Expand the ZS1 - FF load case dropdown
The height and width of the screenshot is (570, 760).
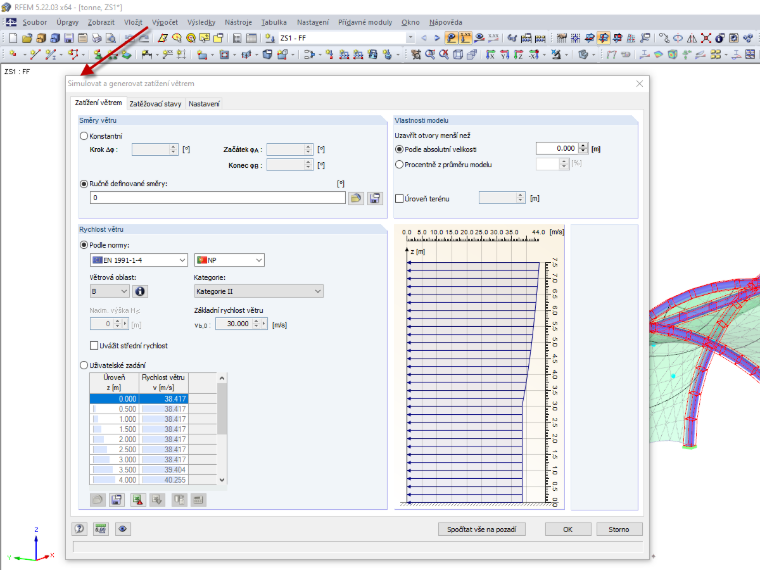[x=411, y=38]
